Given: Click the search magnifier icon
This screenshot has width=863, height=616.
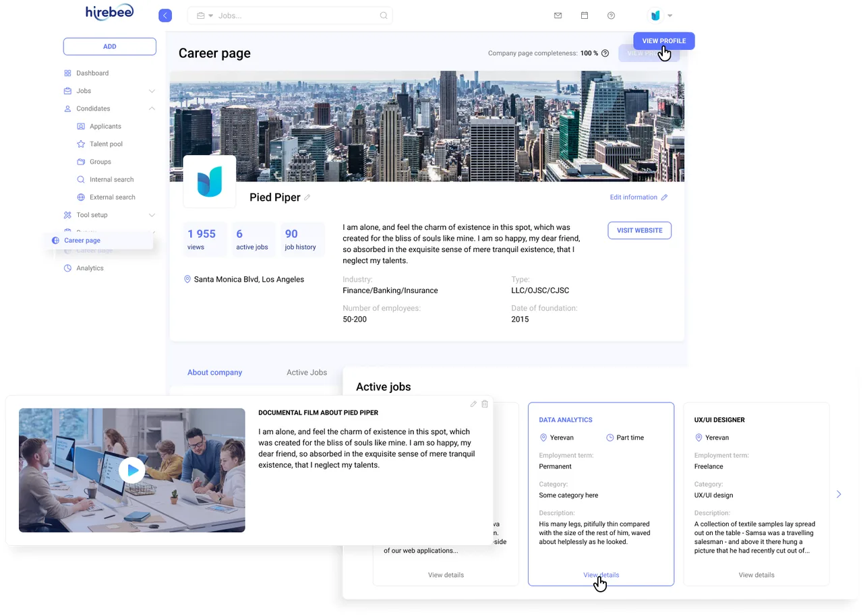Looking at the screenshot, I should pyautogui.click(x=384, y=16).
